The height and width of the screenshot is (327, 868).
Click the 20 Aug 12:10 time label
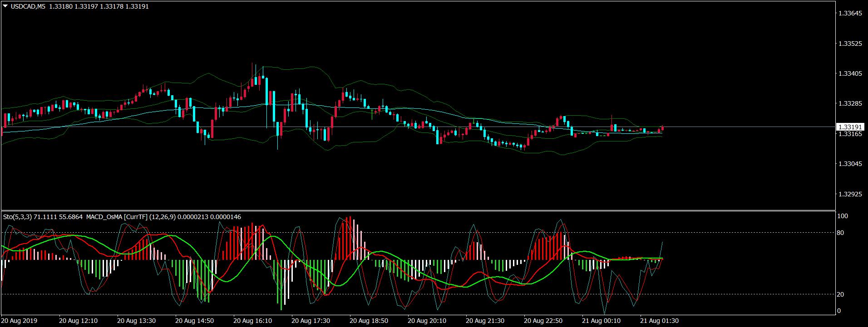coord(79,321)
